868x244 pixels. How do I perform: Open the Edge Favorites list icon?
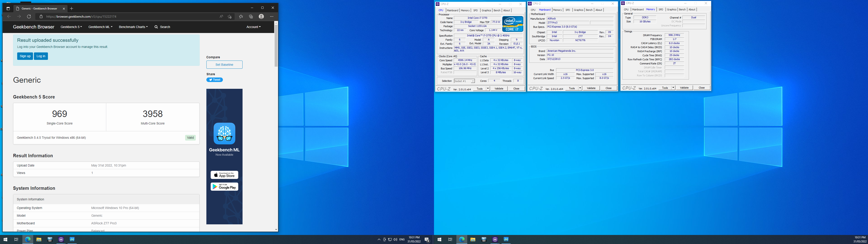[x=241, y=16]
